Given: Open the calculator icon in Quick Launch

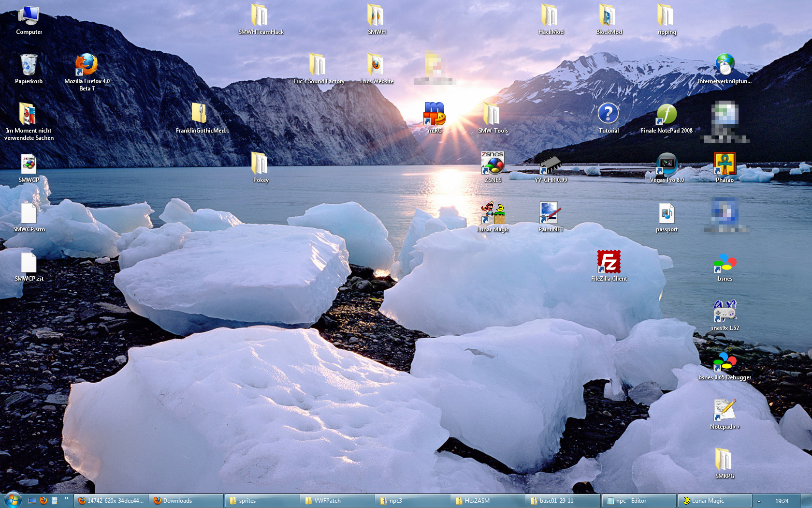Looking at the screenshot, I should pos(55,501).
